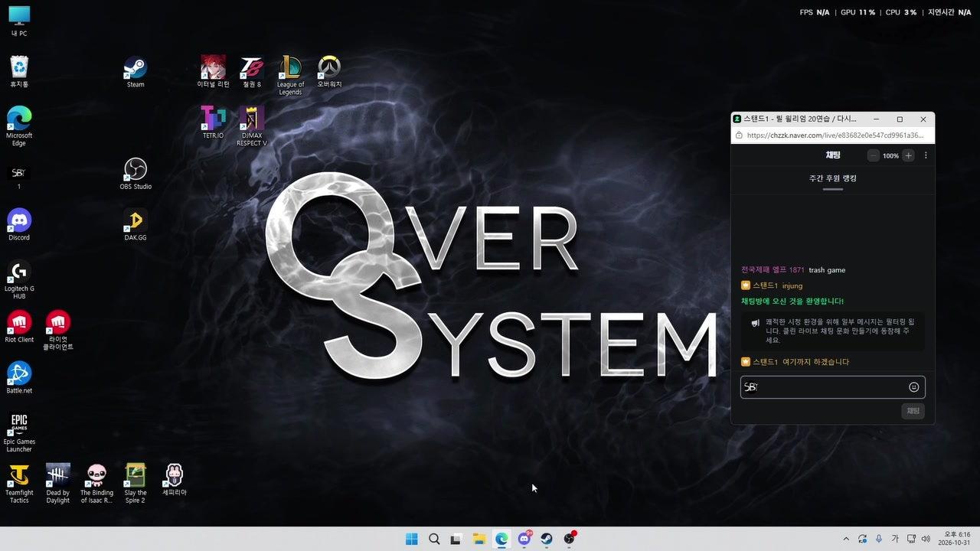Select the Riot Client desktop shortcut
This screenshot has width=980, height=551.
19,327
